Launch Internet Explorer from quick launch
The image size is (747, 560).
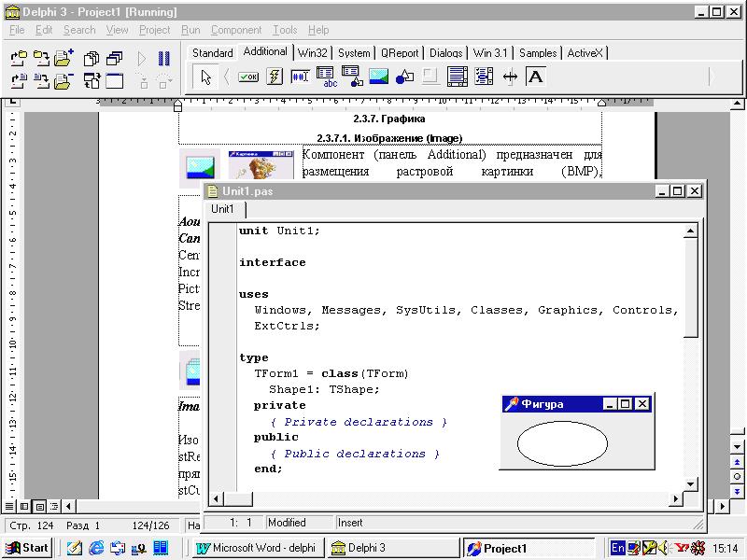tap(96, 548)
